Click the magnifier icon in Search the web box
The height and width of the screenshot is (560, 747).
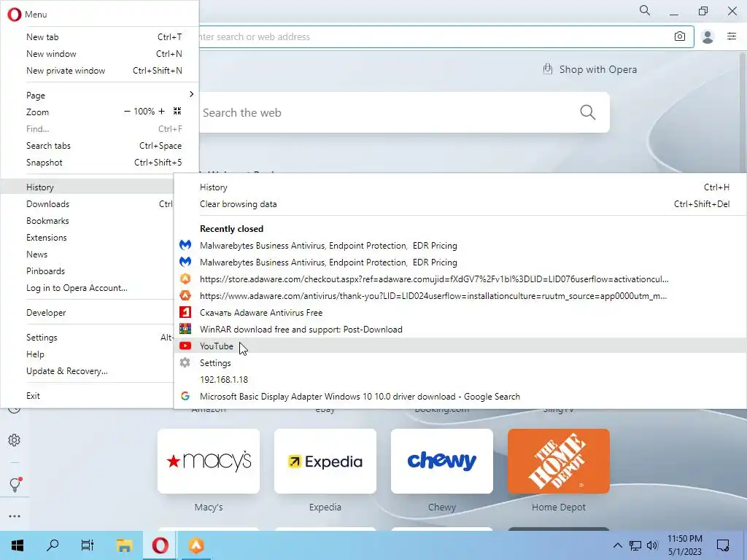(587, 112)
